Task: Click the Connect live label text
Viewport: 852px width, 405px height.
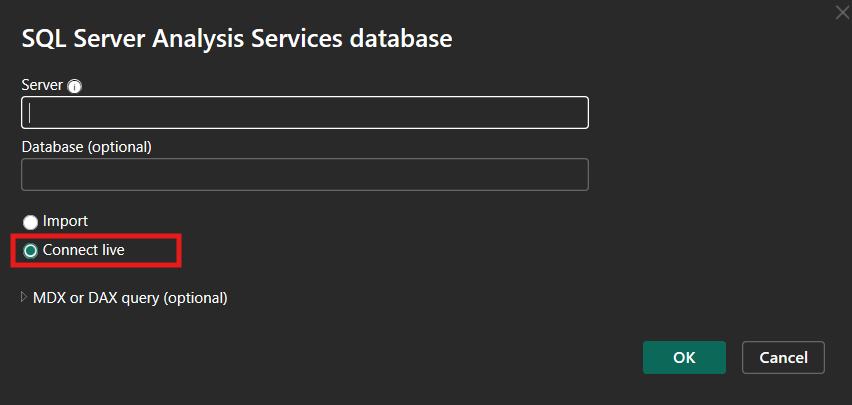Action: coord(84,250)
